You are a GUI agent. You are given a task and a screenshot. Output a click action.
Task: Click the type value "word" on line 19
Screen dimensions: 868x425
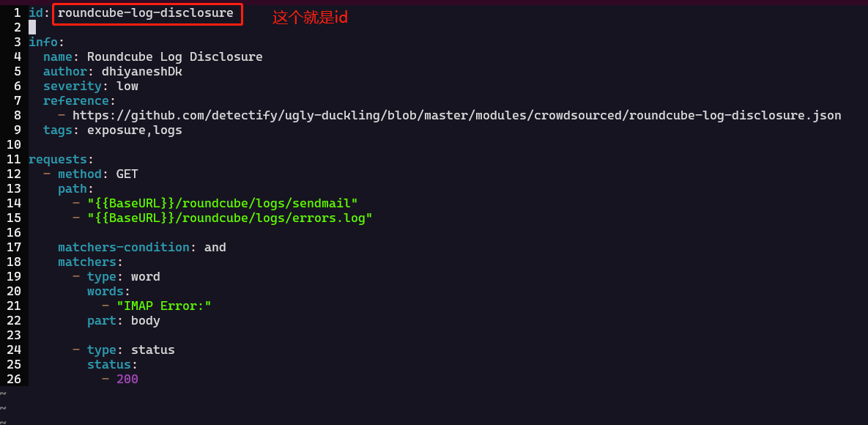(145, 276)
